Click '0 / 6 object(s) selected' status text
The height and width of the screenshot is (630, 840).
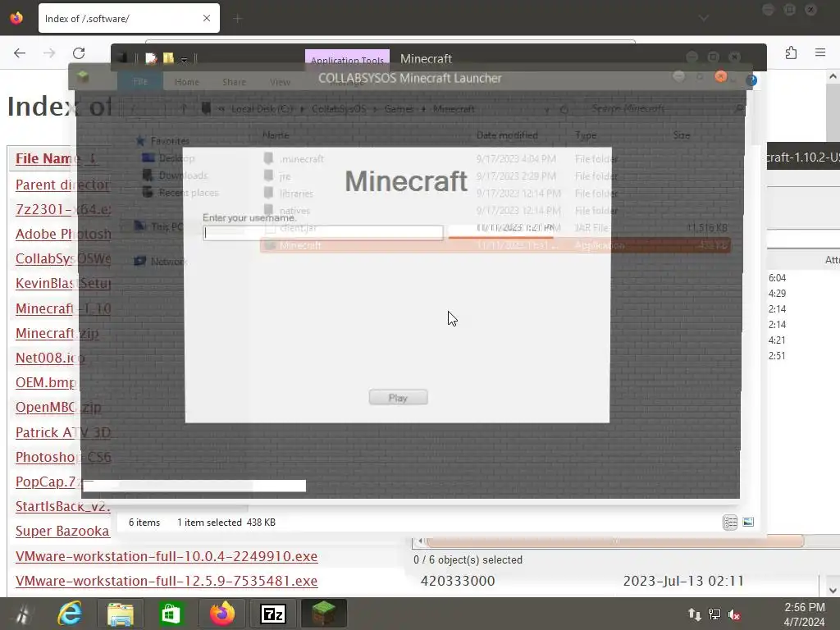click(x=468, y=559)
